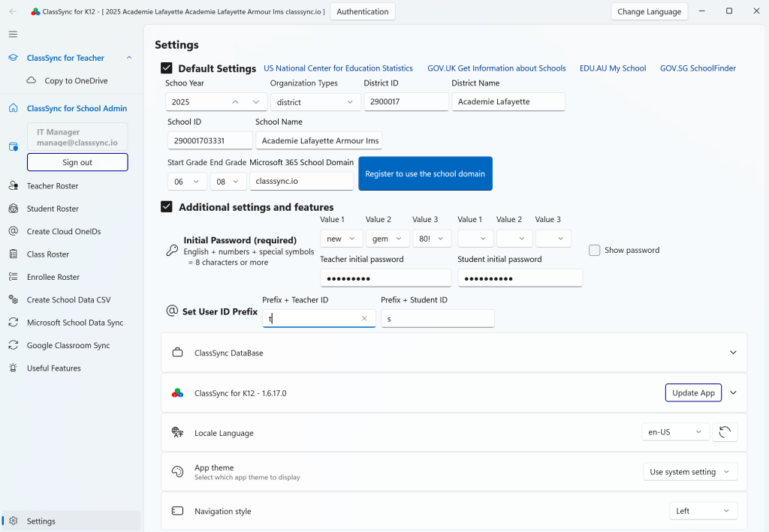This screenshot has height=532, width=769.
Task: Expand the ClassSync DataBase section
Action: coord(733,353)
